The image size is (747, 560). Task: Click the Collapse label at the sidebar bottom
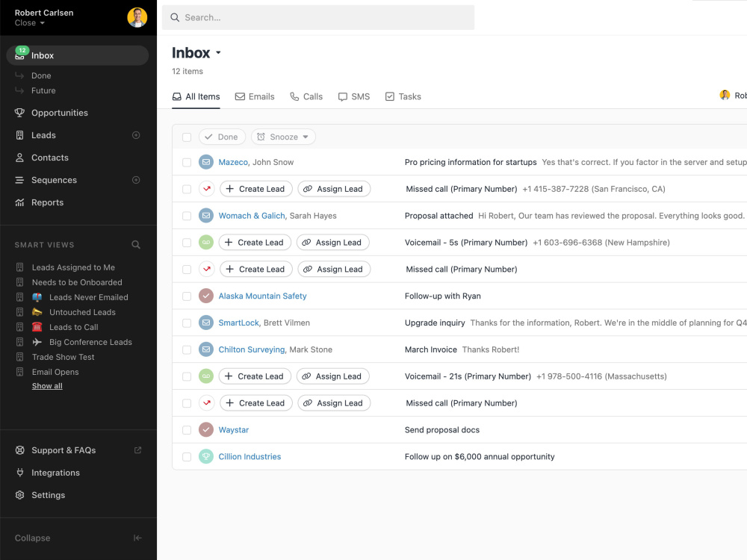pos(32,538)
